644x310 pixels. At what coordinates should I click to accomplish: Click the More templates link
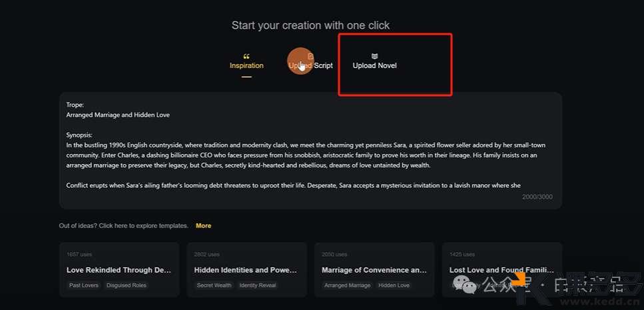point(203,226)
